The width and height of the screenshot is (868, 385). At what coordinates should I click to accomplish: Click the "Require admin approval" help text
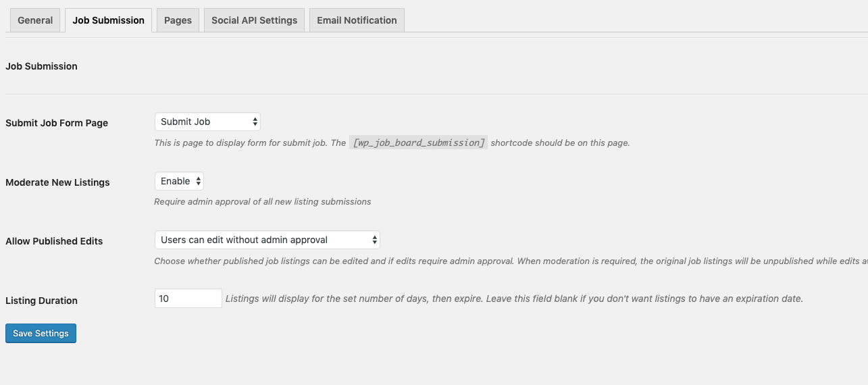[263, 201]
